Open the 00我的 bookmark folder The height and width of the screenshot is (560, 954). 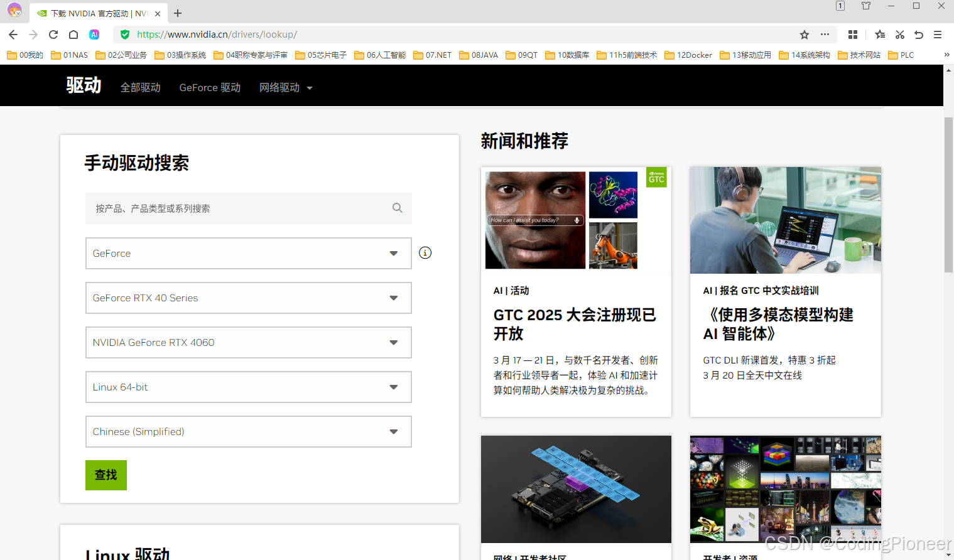[x=25, y=55]
